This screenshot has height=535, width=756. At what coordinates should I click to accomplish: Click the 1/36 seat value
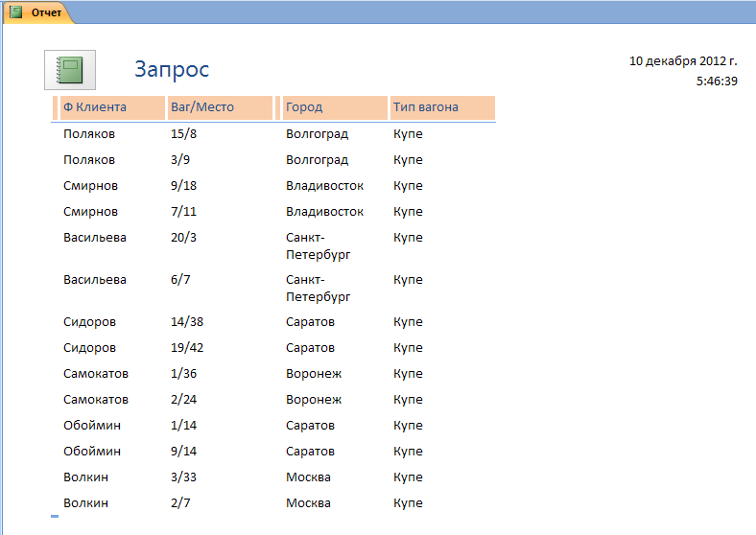[183, 374]
